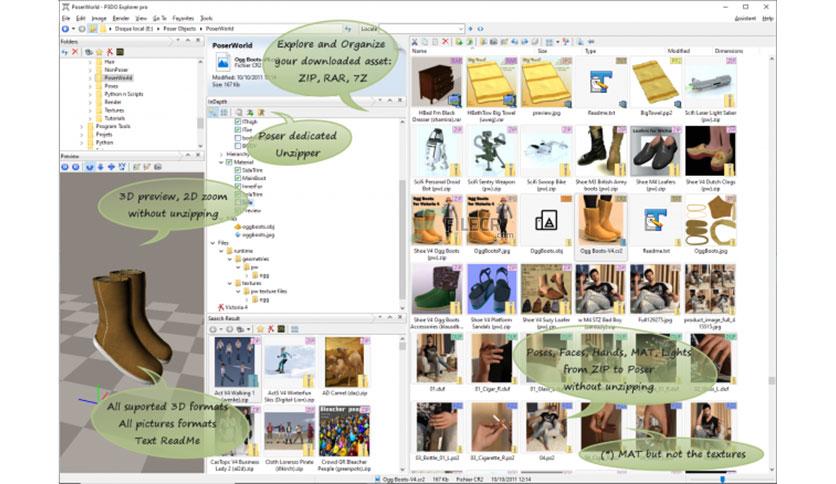Open the Favorites menu
This screenshot has height=484, width=836.
point(183,18)
